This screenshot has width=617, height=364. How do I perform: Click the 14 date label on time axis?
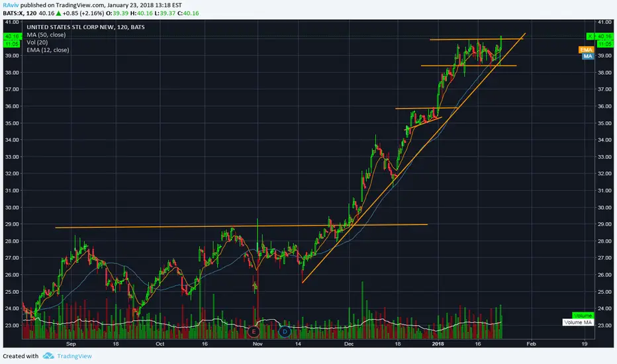pyautogui.click(x=299, y=344)
